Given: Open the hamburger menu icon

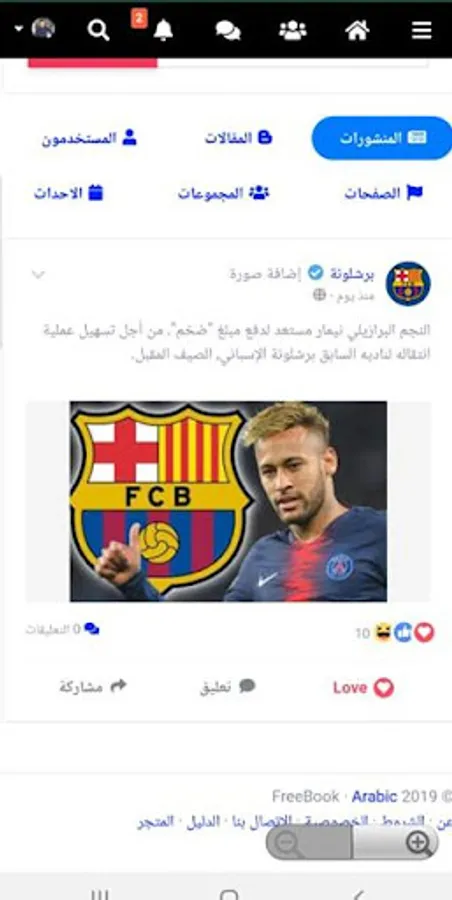Looking at the screenshot, I should point(422,30).
